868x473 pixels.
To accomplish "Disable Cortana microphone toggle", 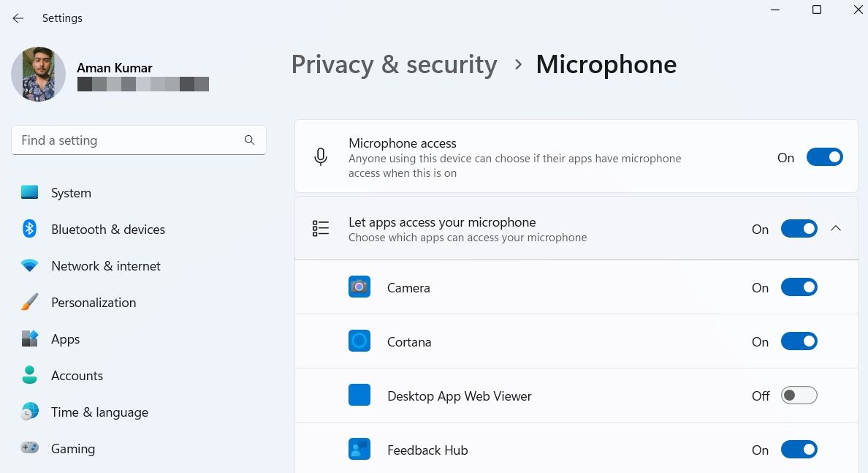I will [799, 341].
